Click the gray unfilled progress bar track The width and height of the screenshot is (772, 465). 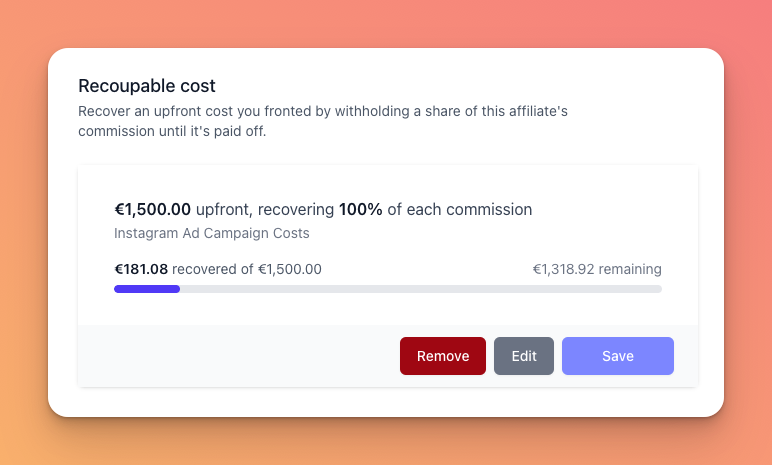coord(421,289)
